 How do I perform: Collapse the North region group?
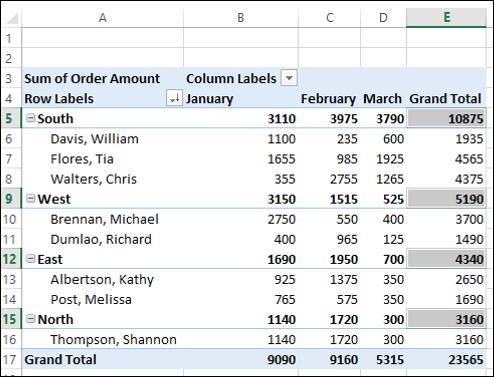pos(30,319)
